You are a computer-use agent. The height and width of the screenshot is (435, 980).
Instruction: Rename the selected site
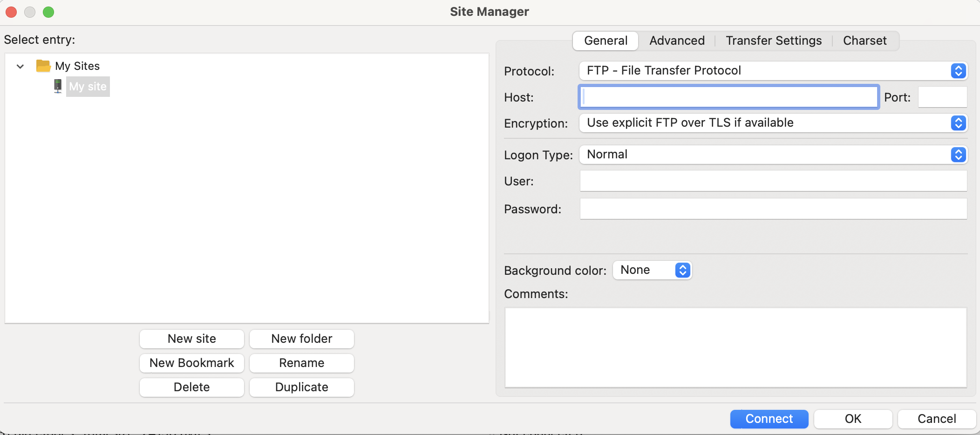(301, 363)
